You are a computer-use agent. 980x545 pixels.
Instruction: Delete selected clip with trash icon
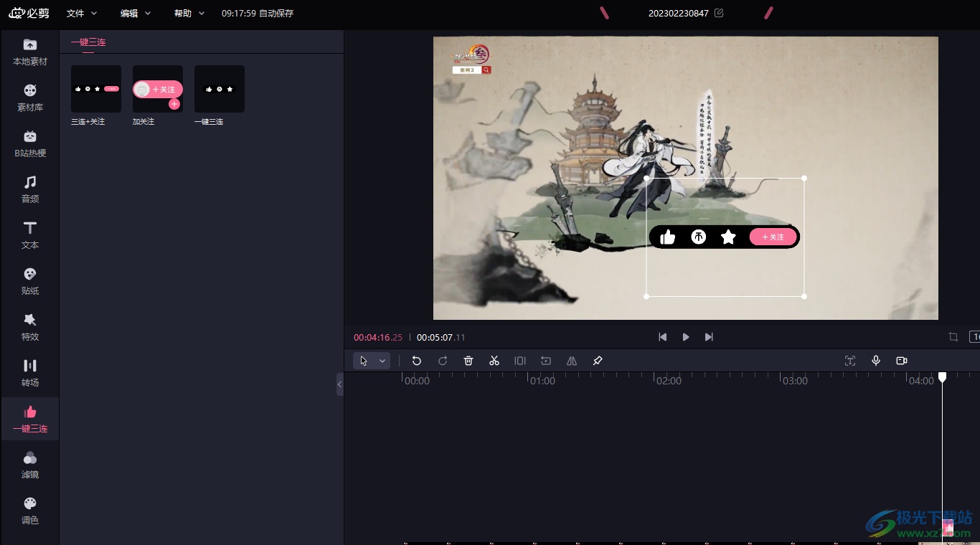[468, 361]
